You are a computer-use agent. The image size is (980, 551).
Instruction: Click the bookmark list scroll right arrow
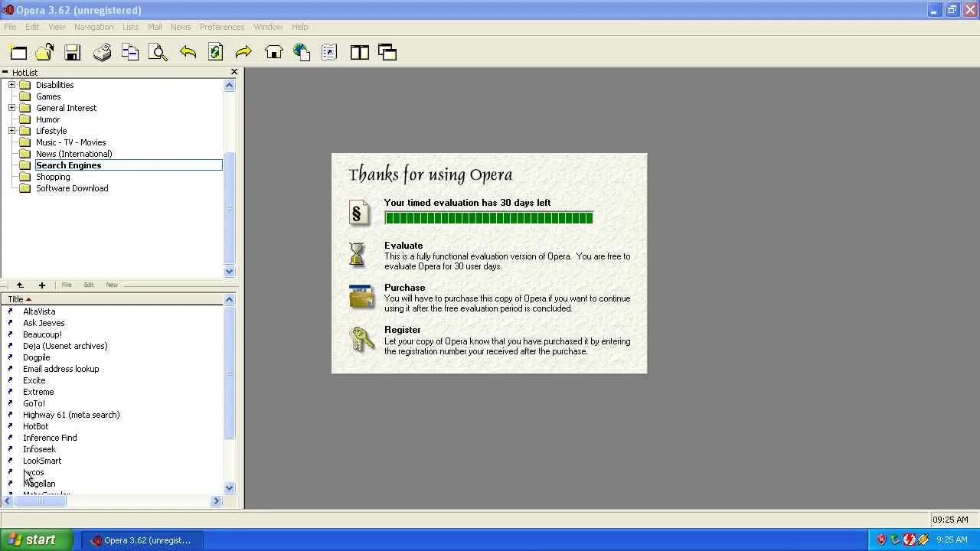tap(216, 501)
